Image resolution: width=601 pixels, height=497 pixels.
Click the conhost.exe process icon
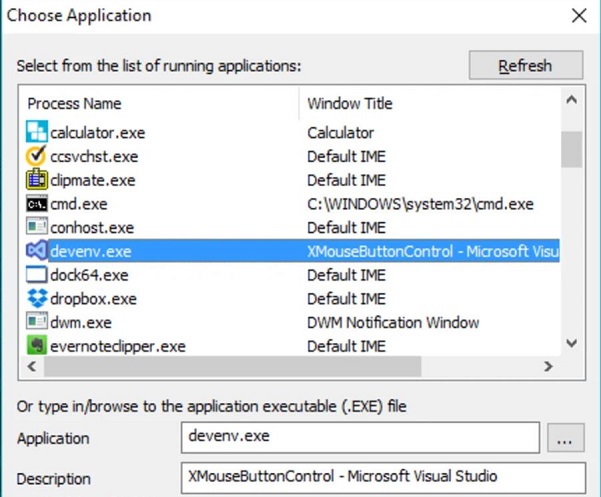tap(36, 227)
